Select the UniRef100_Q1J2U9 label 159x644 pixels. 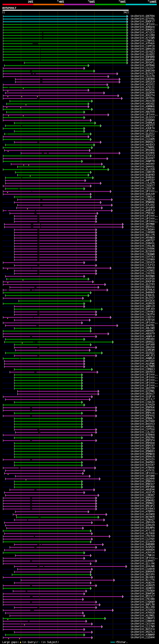pos(143,170)
